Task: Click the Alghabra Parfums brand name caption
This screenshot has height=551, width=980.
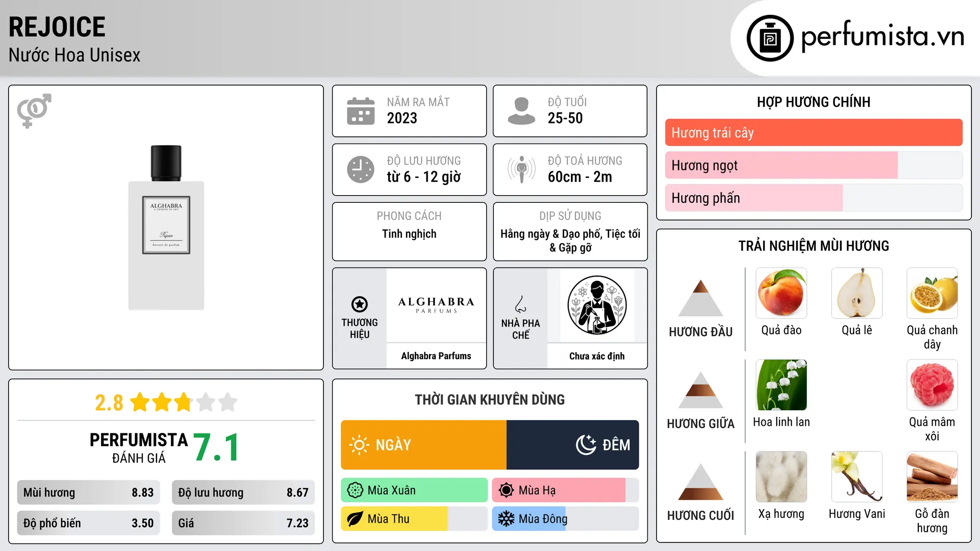Action: (x=436, y=356)
